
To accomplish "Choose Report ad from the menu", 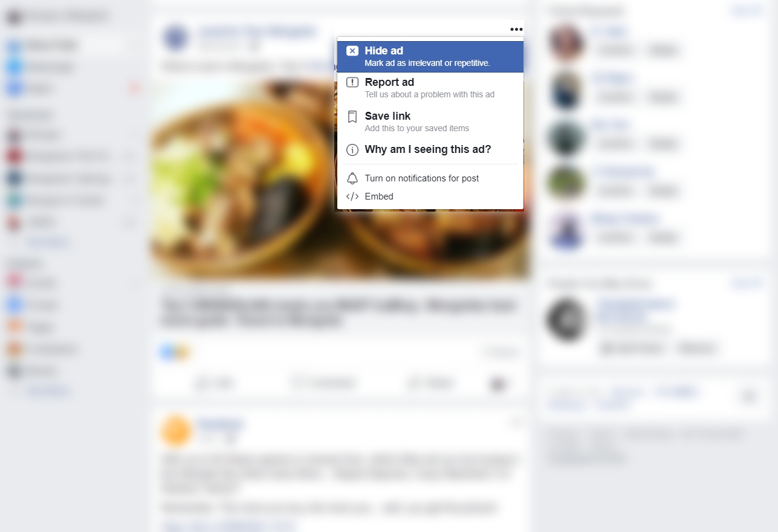I will click(x=430, y=88).
